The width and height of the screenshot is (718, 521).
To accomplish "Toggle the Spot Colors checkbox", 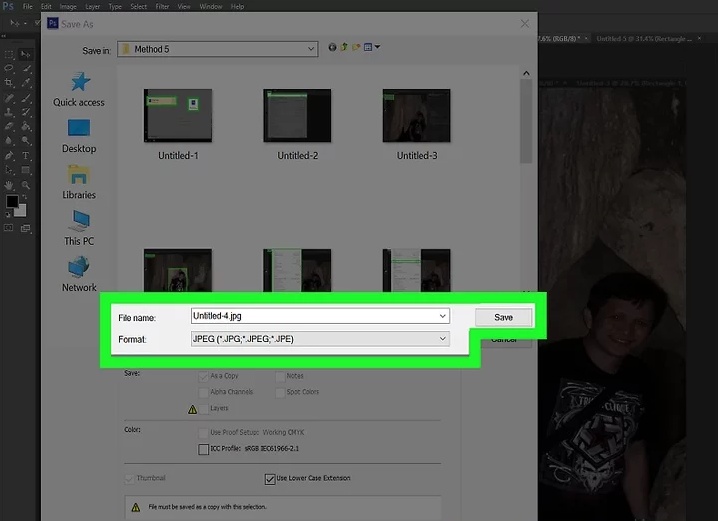I will pyautogui.click(x=280, y=392).
